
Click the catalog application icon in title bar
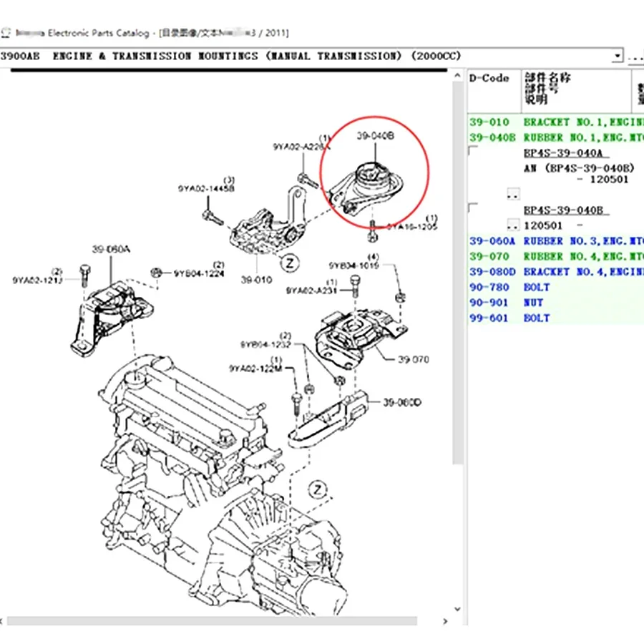6,32
